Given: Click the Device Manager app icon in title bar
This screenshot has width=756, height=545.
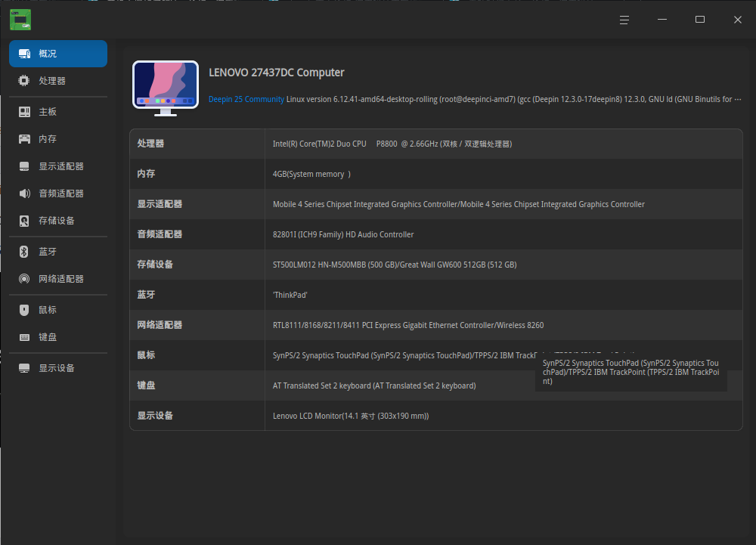Looking at the screenshot, I should [x=20, y=20].
